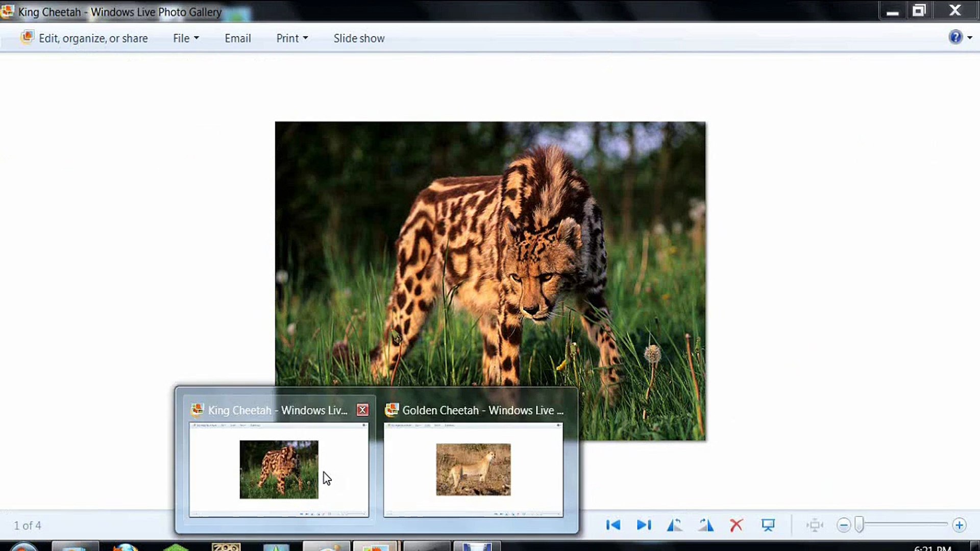This screenshot has width=980, height=551.
Task: Open the Help icon
Action: (955, 37)
